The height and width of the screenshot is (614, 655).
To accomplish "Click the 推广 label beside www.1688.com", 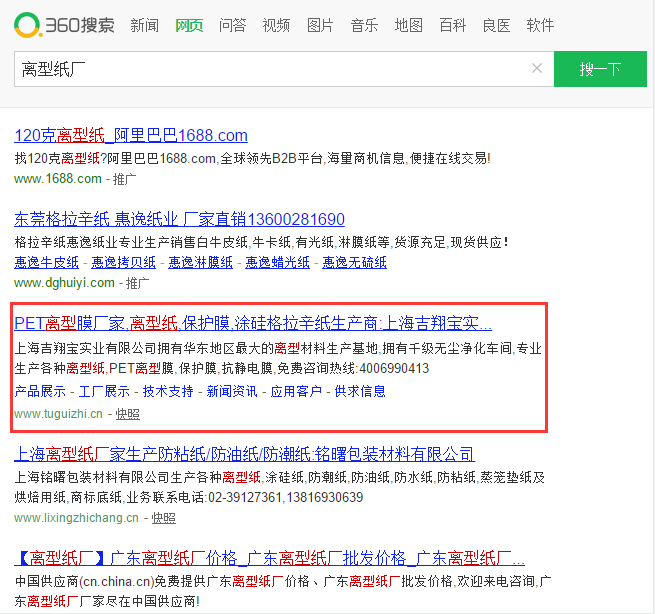I will [x=124, y=179].
